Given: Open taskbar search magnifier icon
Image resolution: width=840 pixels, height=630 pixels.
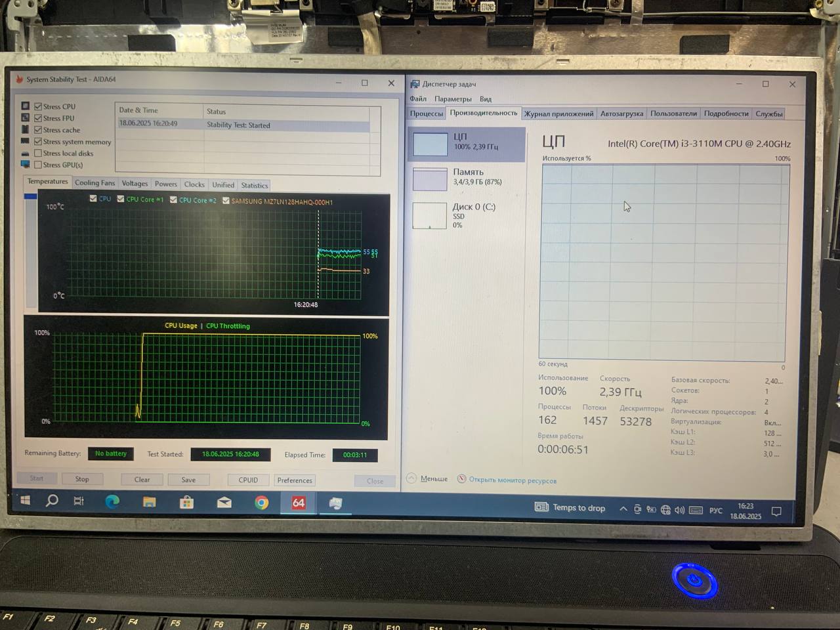Looking at the screenshot, I should (52, 501).
